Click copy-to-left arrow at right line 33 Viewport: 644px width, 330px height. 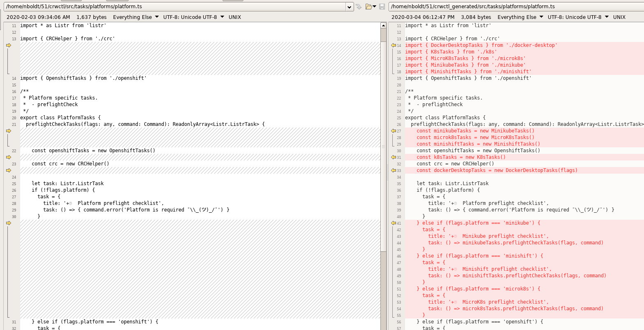394,170
